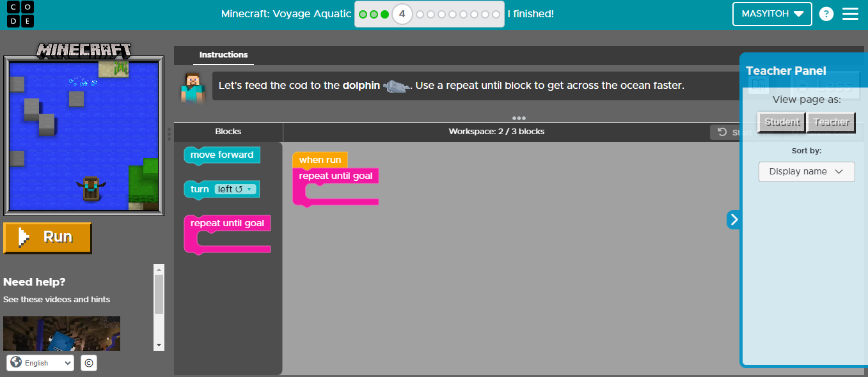Viewport: 868px width, 377px height.
Task: View page as Teacher
Action: [x=831, y=122]
